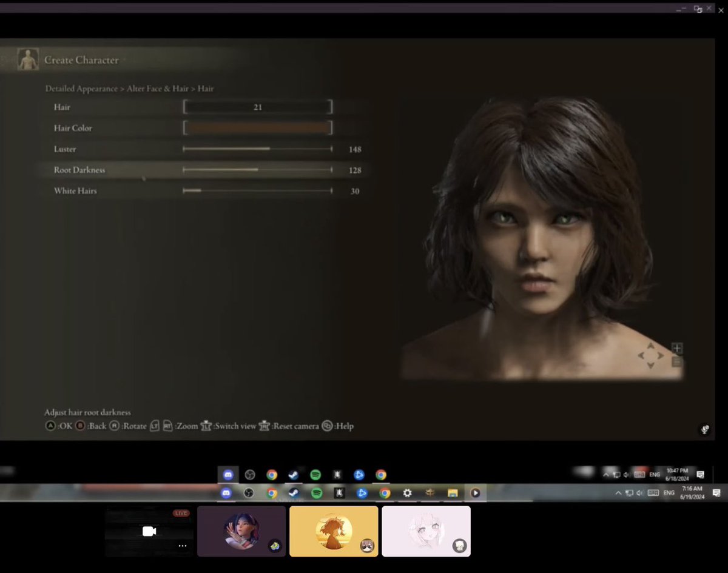
Task: Click the Create Character body icon
Action: point(27,60)
